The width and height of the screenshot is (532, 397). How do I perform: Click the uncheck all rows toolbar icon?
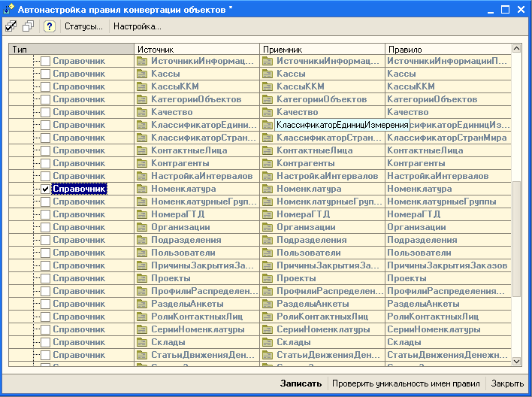[28, 26]
